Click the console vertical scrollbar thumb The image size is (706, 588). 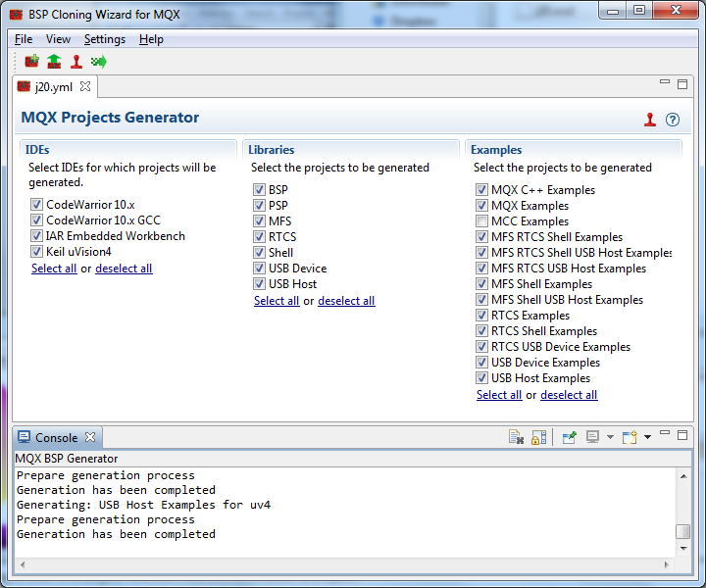(683, 531)
